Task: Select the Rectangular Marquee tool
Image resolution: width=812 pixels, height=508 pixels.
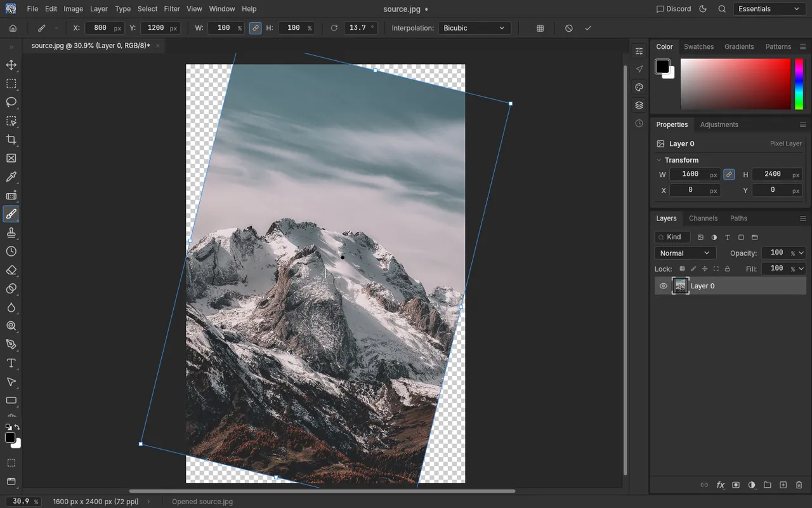Action: [11, 84]
